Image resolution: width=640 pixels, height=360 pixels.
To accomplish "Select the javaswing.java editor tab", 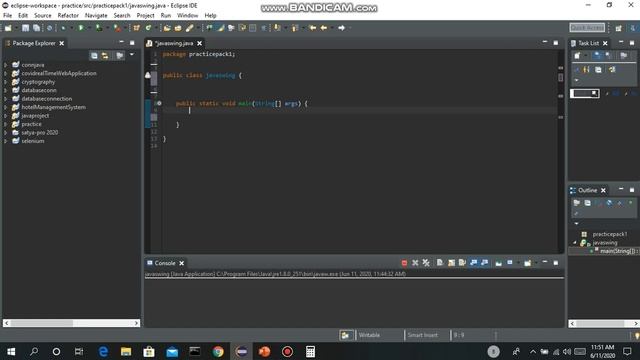I will coord(174,43).
